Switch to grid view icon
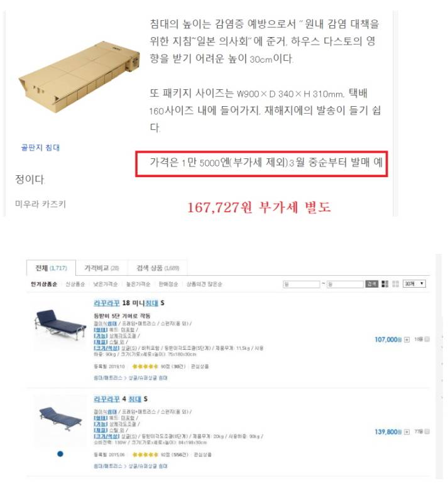 395,284
